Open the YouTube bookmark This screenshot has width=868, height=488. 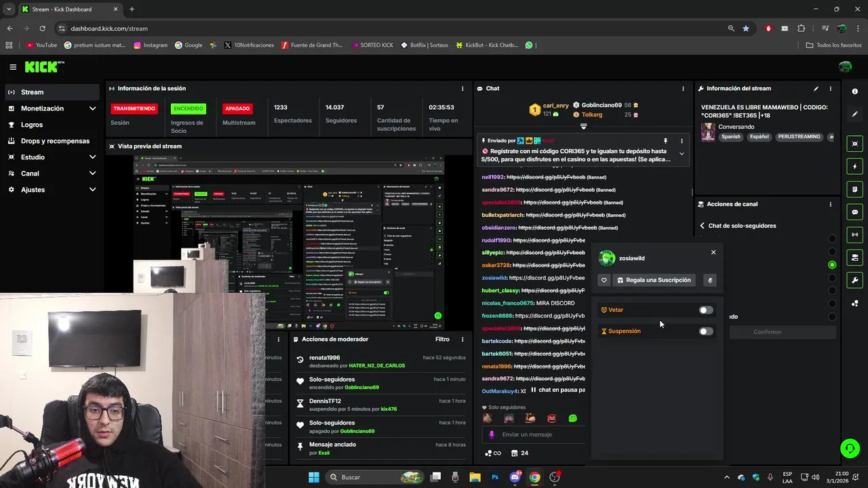(41, 45)
